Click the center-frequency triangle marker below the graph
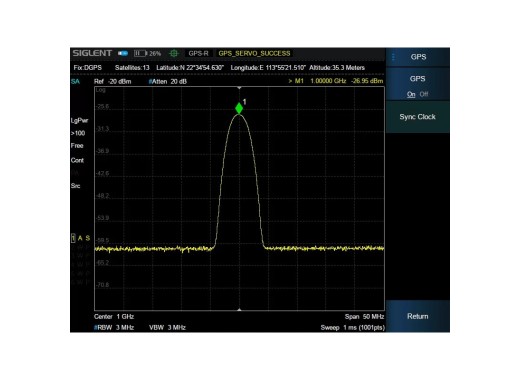520x380 pixels. 239,310
